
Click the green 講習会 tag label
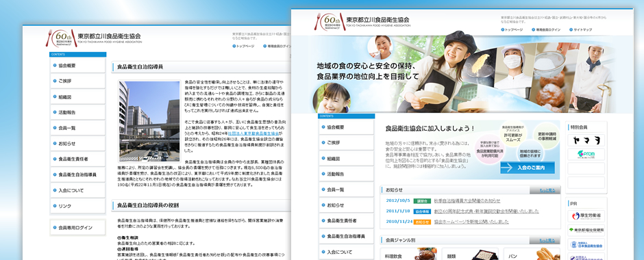(422, 201)
